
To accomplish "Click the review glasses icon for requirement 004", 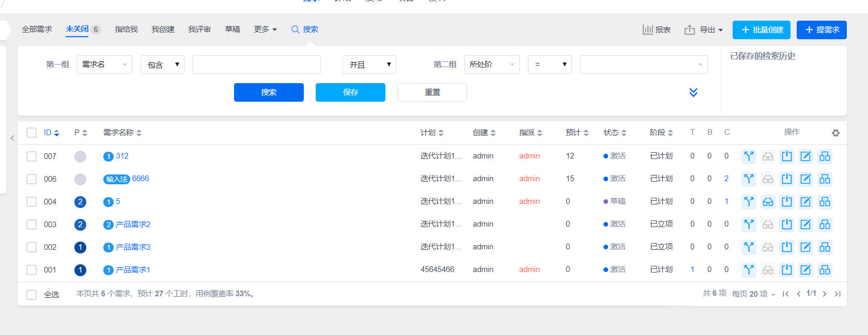I will (x=768, y=202).
